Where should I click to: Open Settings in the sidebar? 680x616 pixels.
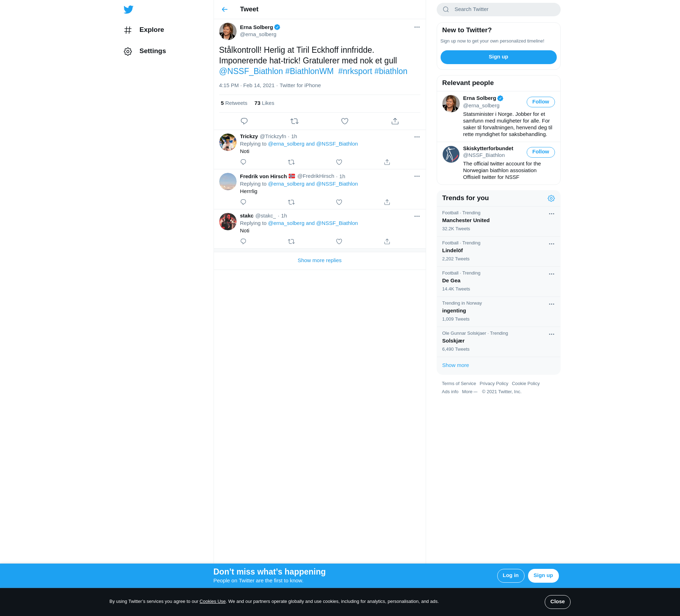tap(152, 51)
